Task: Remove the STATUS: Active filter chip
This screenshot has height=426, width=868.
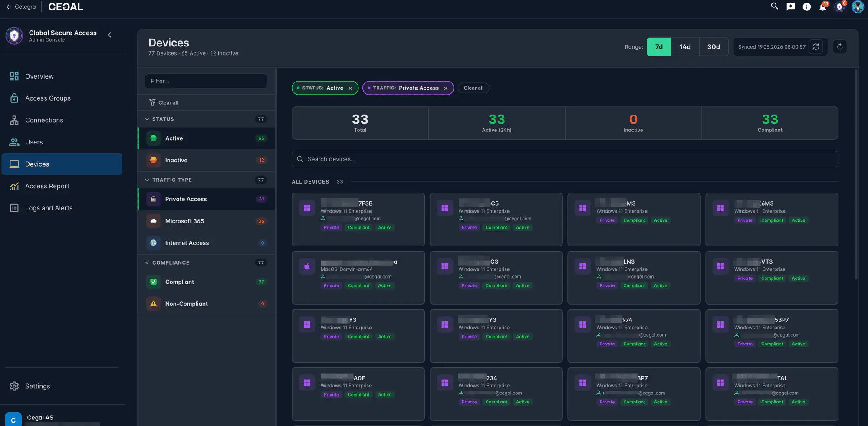Action: 350,88
